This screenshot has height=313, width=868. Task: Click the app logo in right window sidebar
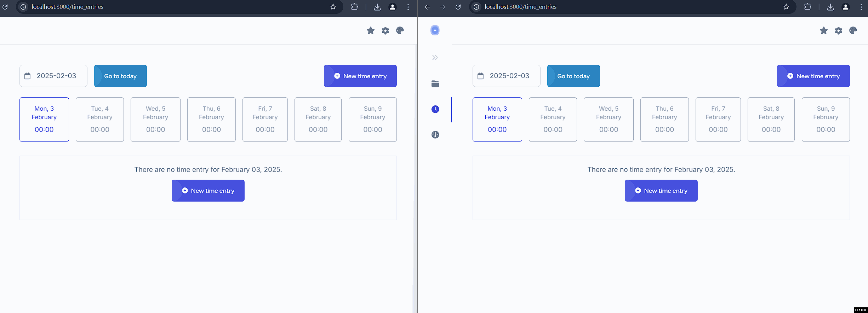(435, 30)
